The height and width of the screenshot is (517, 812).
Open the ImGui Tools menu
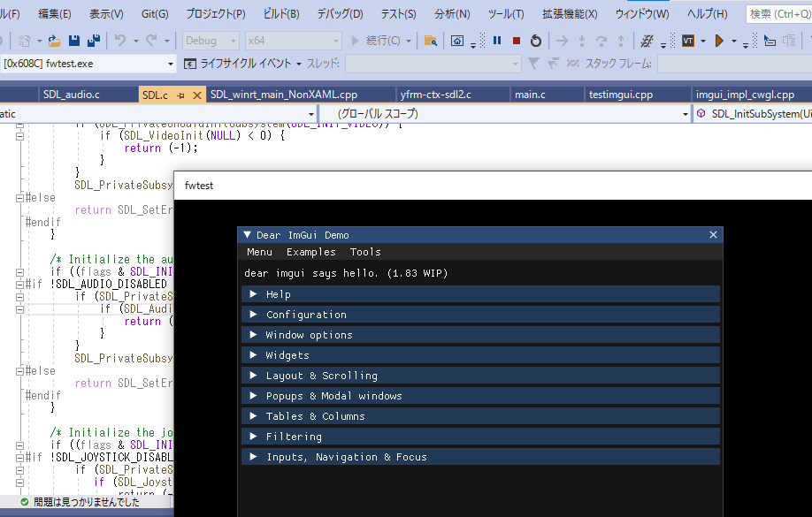tap(365, 252)
